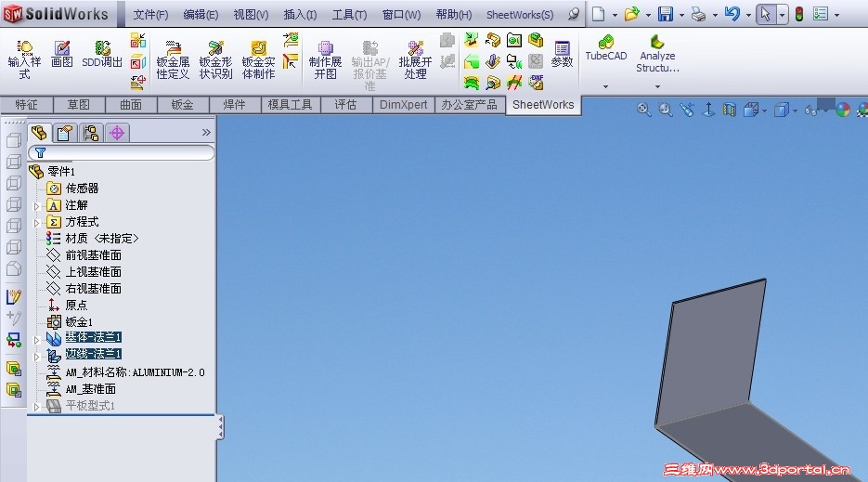Open ConfigurationManager tab icon
The height and width of the screenshot is (482, 868).
point(91,133)
